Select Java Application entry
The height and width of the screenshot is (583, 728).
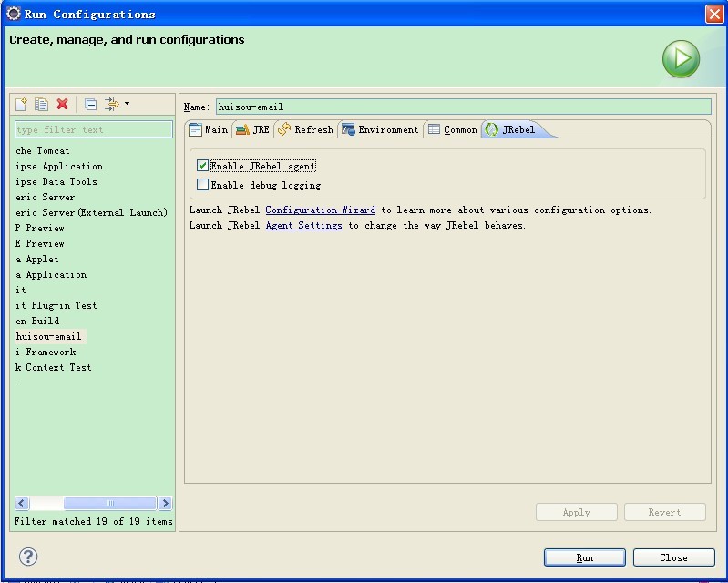point(50,274)
